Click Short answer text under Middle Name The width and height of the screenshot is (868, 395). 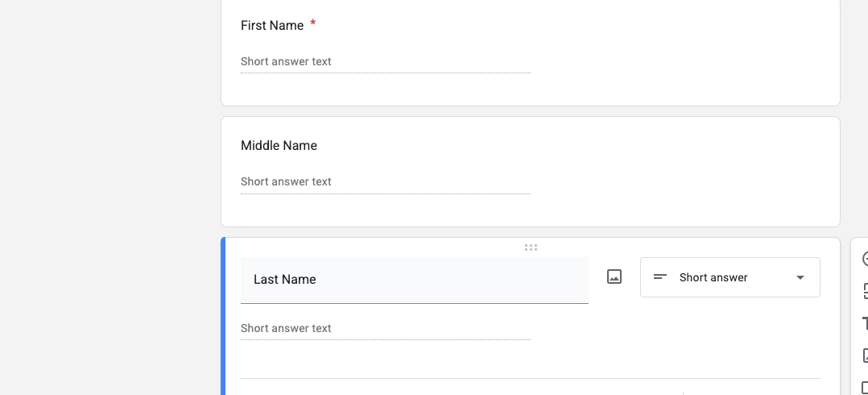[x=286, y=181]
